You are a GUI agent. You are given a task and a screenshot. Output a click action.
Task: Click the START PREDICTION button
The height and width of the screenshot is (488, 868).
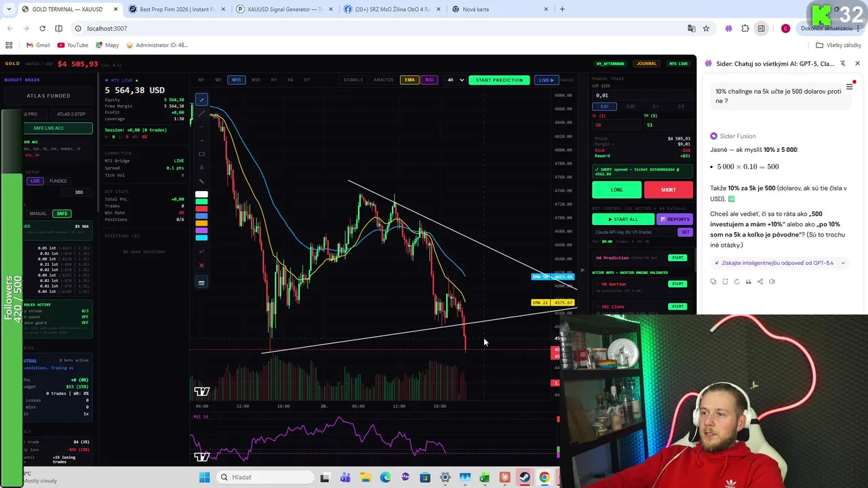point(499,80)
